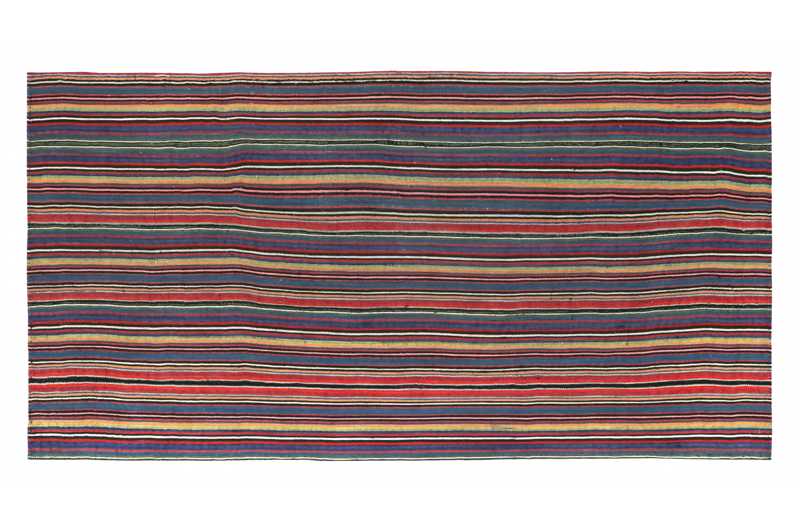This screenshot has height=532, width=798.
Task: Click the black letterbox bar below the image
Action: tap(399, 511)
